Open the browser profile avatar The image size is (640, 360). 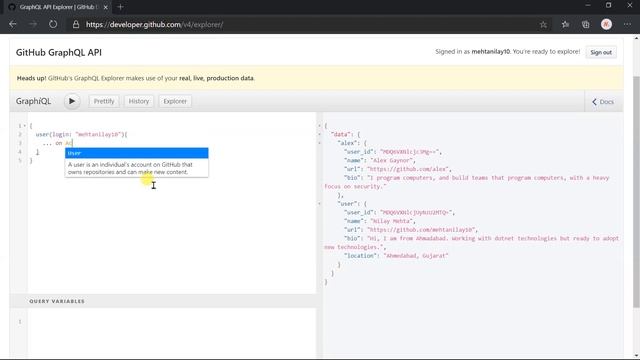pos(607,24)
